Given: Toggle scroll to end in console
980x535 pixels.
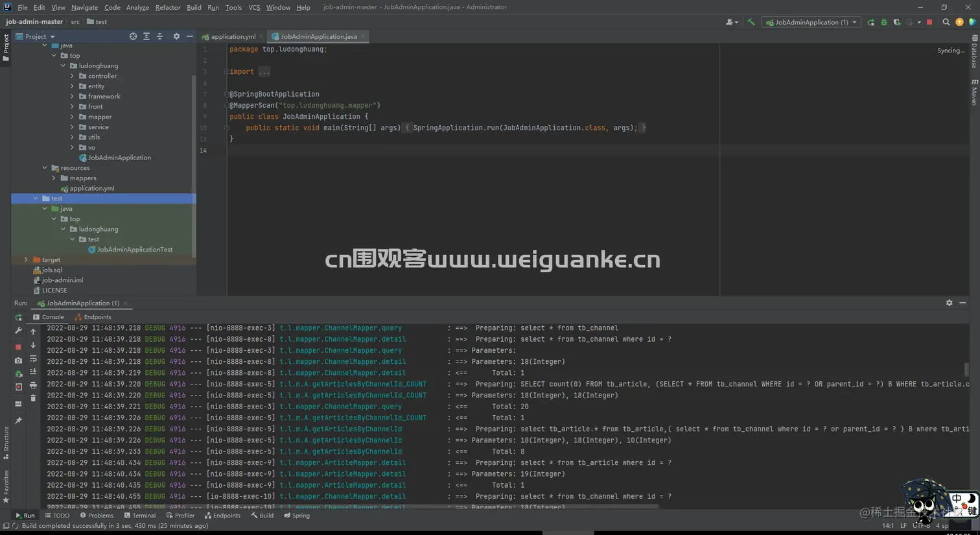Looking at the screenshot, I should pos(33,372).
